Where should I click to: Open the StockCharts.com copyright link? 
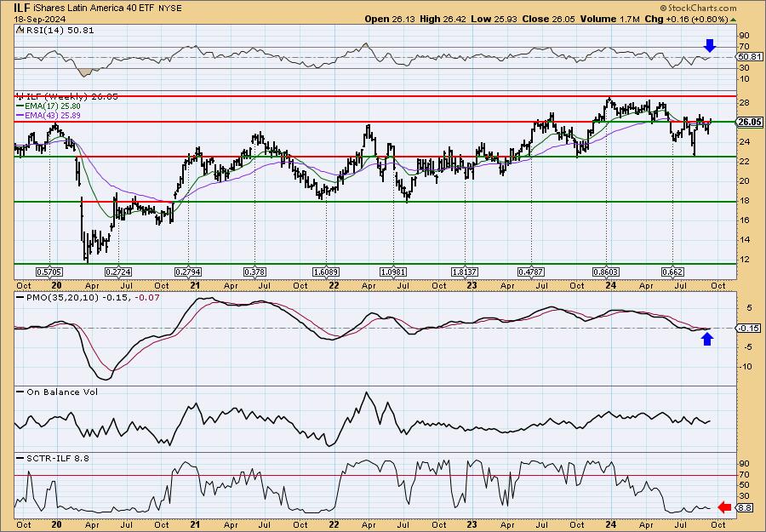(x=698, y=8)
